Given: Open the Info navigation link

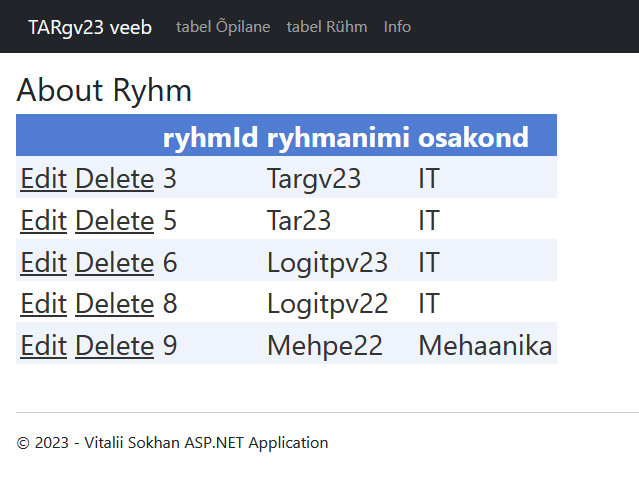Looking at the screenshot, I should point(397,27).
